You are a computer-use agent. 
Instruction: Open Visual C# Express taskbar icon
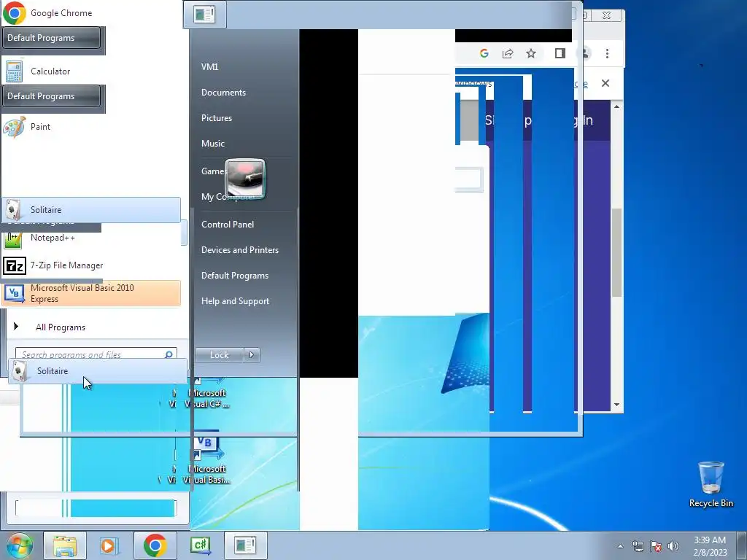click(200, 545)
